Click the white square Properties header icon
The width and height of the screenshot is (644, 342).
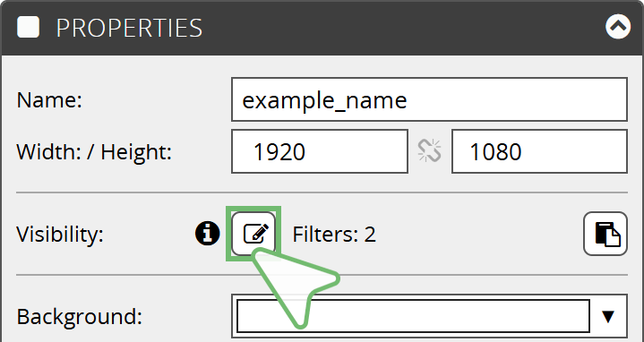tap(29, 27)
